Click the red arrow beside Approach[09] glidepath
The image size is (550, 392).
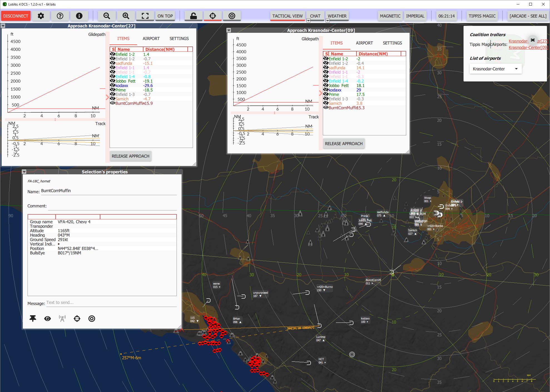click(321, 93)
